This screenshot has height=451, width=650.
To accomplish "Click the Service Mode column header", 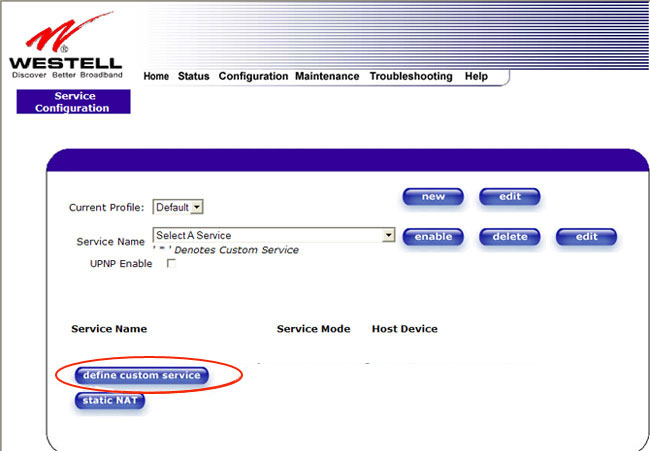I will click(x=313, y=329).
